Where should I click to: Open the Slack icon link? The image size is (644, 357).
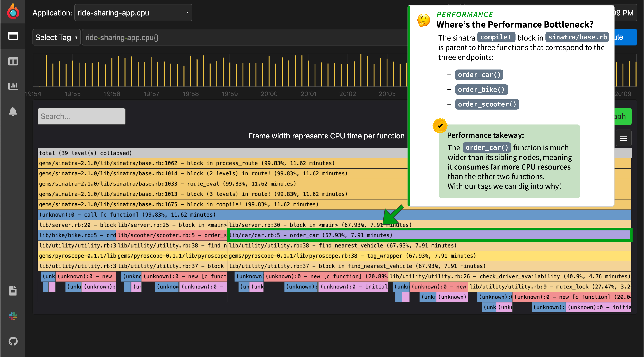(13, 316)
